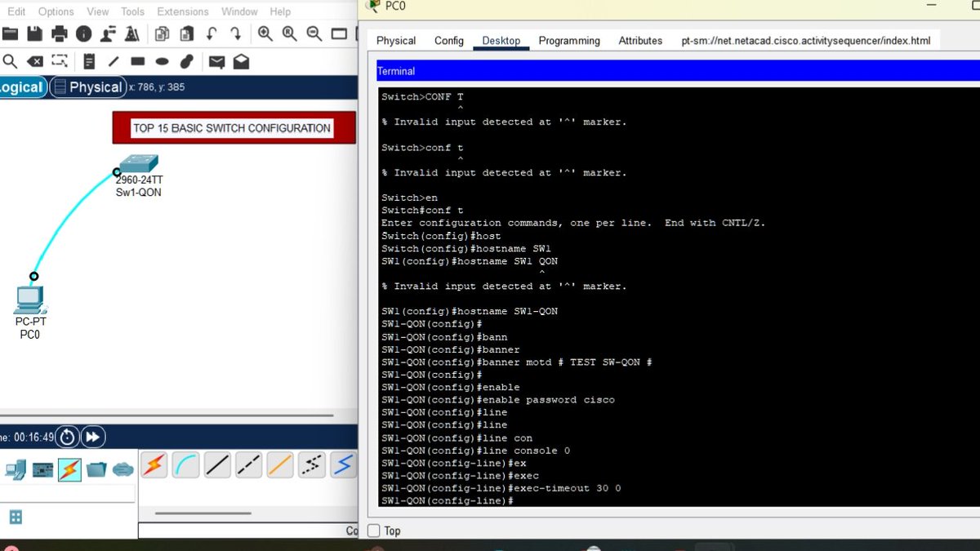980x551 pixels.
Task: Select End Devices category icon
Action: (x=16, y=469)
